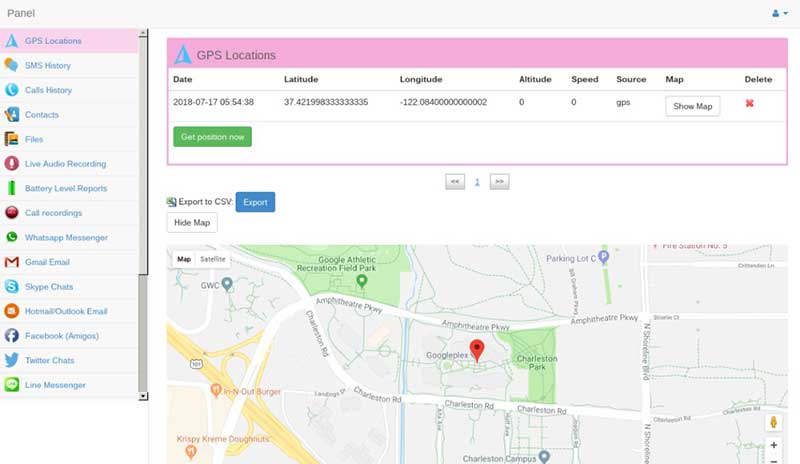Click the Gmail Email envelope icon
The width and height of the screenshot is (800, 464).
11,262
